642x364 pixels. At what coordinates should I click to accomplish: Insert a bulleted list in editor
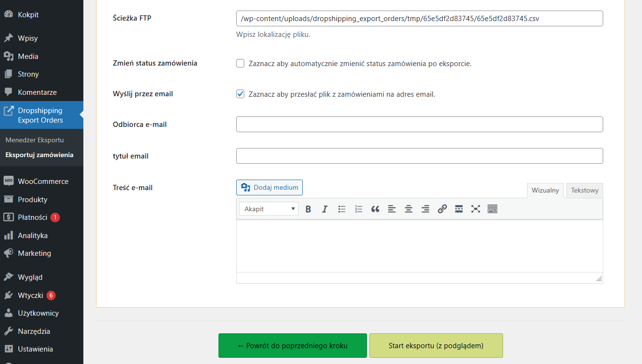pyautogui.click(x=342, y=209)
